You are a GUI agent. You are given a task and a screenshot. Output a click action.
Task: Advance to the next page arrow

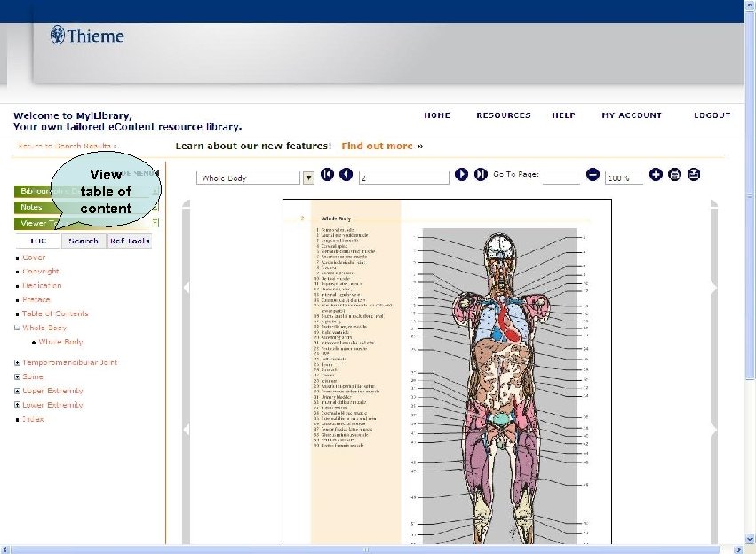[x=461, y=174]
